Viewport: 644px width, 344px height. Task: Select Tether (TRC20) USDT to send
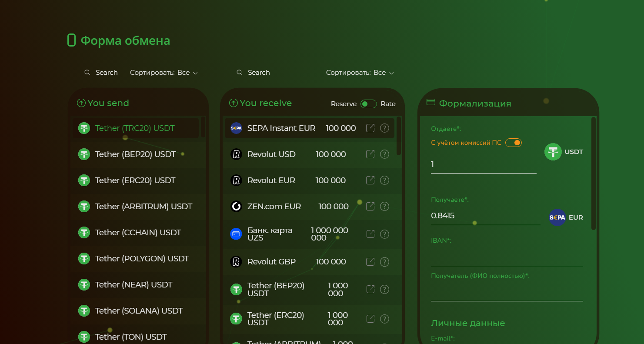pyautogui.click(x=136, y=128)
